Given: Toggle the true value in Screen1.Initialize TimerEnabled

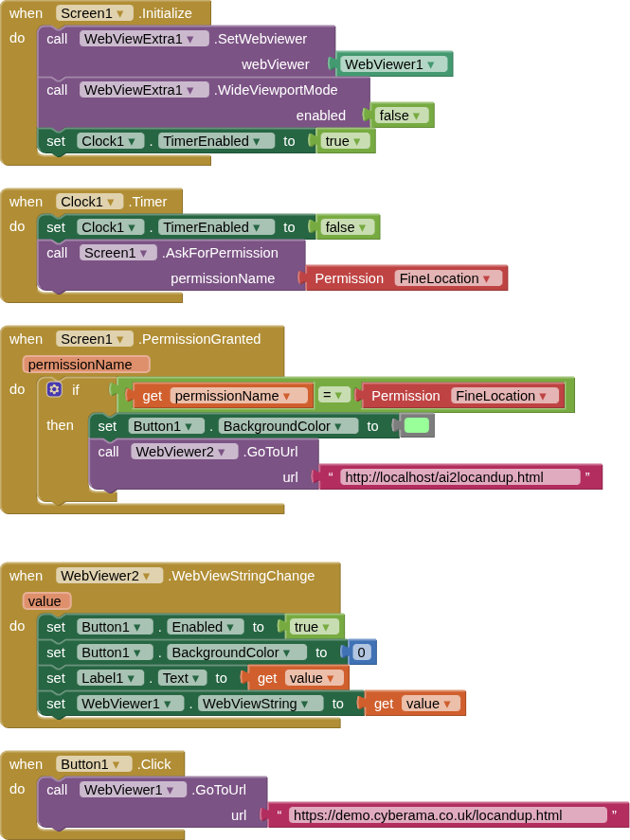Looking at the screenshot, I should click(x=343, y=141).
